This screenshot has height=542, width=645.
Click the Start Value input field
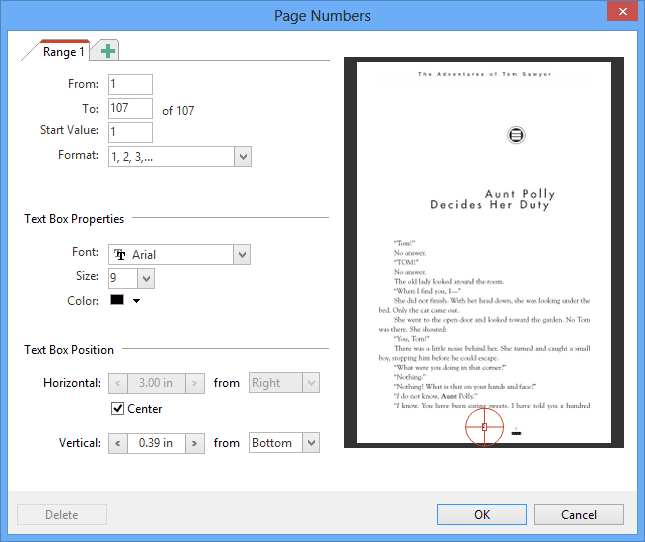tap(130, 132)
